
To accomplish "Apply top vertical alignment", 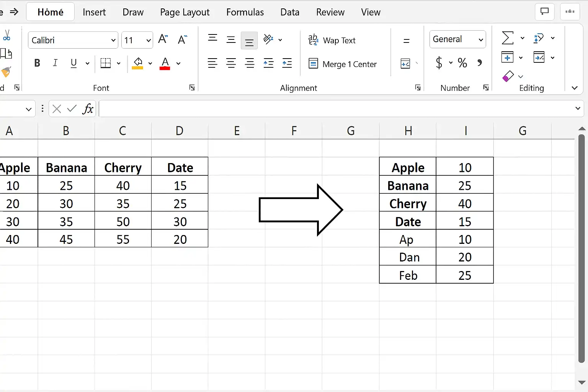I will point(212,38).
